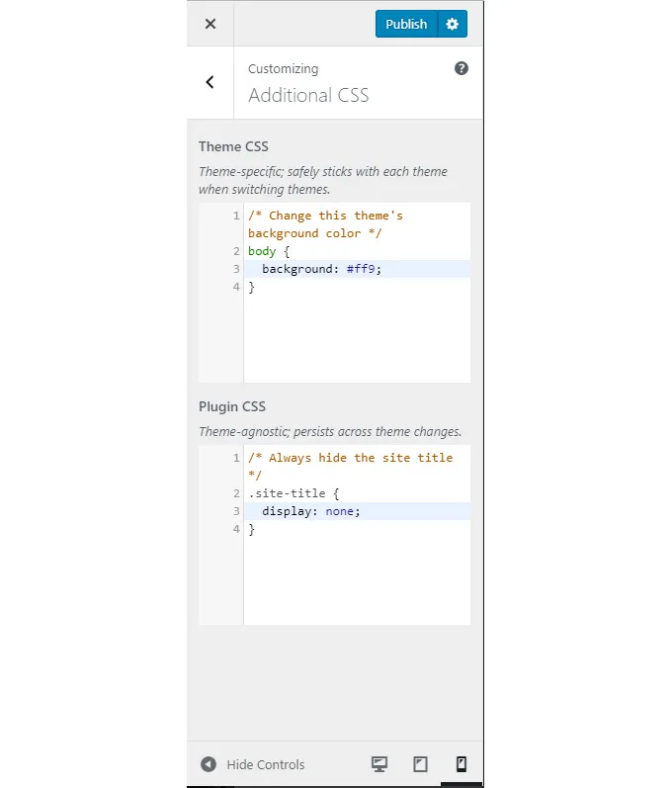Click the theme background color comment
This screenshot has height=788, width=672.
pos(325,216)
